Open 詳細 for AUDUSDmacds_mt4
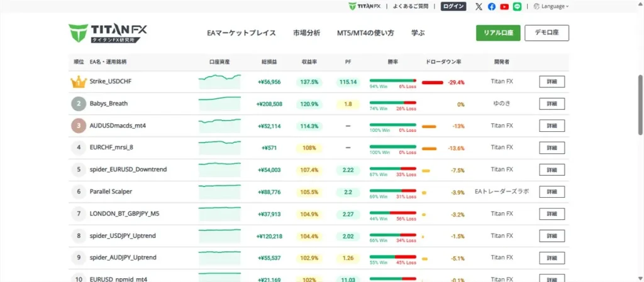Viewport: 644px width, 282px height. tap(552, 126)
